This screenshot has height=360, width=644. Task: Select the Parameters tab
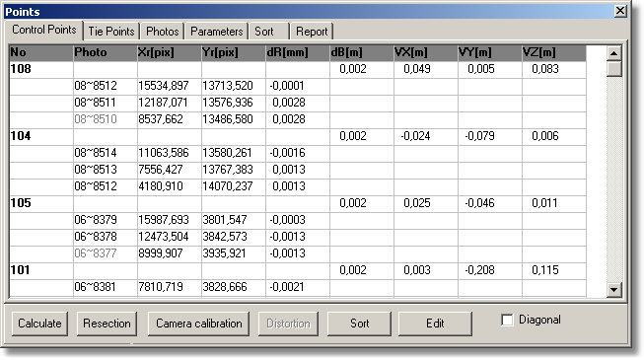[216, 32]
